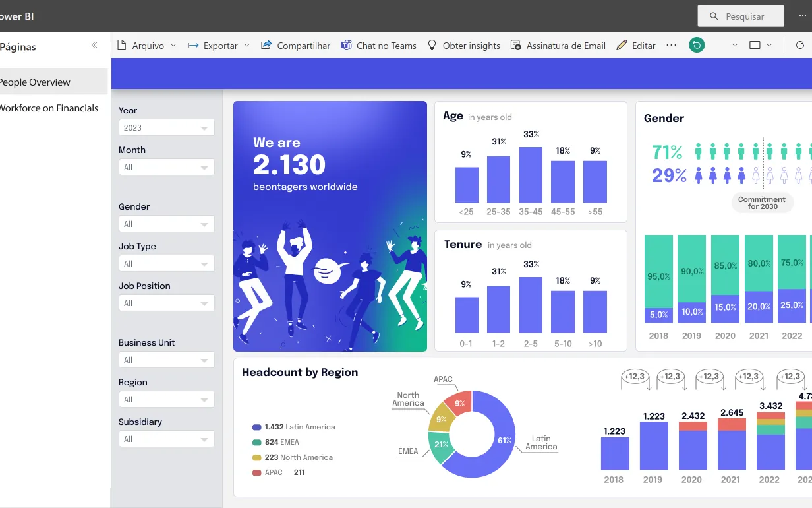Screen dimensions: 812x508
Task: Click the 9% North America donut segment
Action: coord(441,418)
